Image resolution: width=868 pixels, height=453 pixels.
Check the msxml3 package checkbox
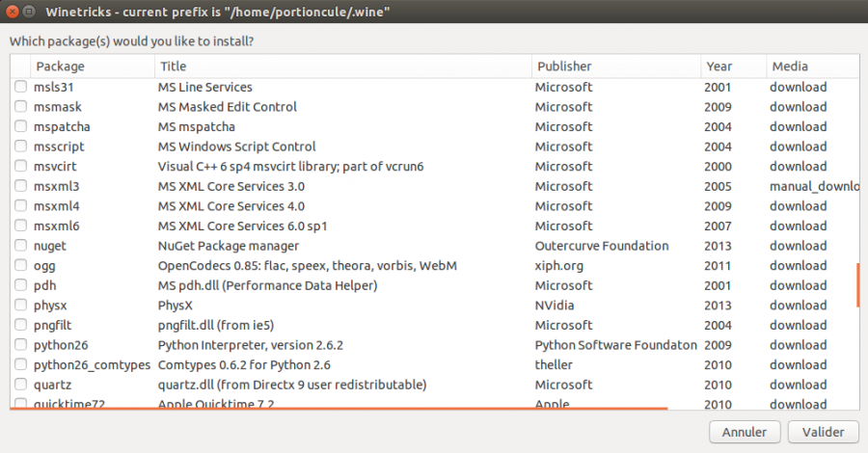coord(20,186)
